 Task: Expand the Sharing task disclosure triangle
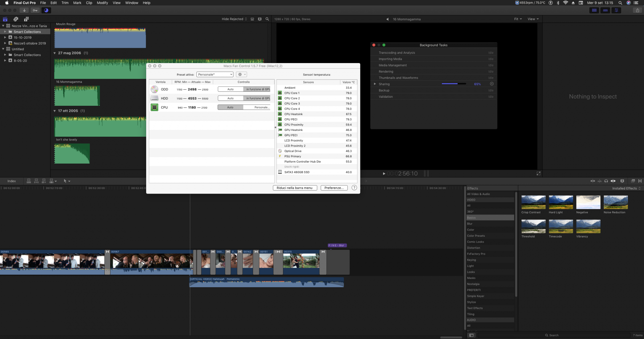click(x=375, y=84)
